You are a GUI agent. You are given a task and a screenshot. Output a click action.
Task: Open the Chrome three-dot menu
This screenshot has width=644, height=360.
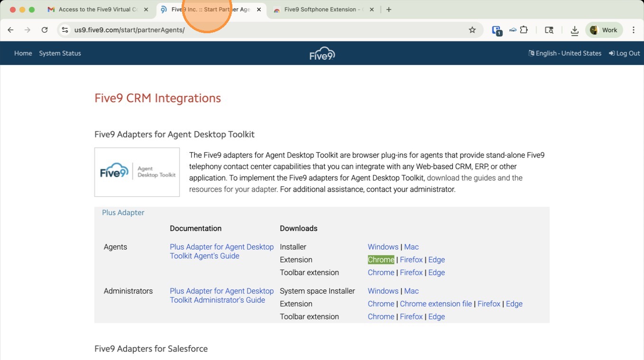click(634, 30)
